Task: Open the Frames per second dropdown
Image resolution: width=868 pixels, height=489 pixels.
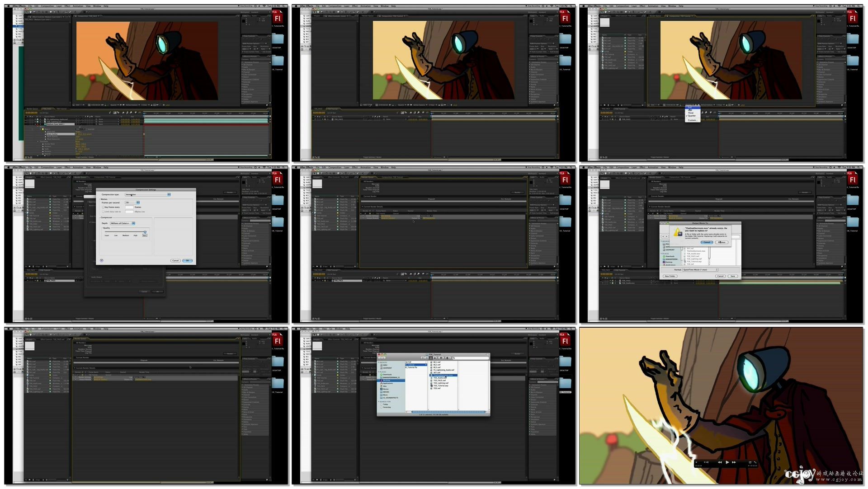Action: pos(132,202)
